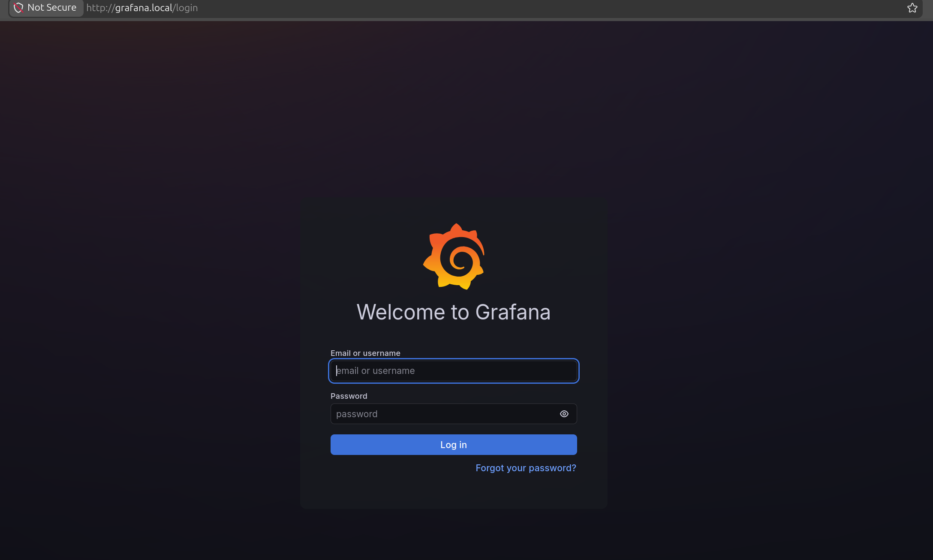Click the 'Not Secure' text label

(x=52, y=8)
